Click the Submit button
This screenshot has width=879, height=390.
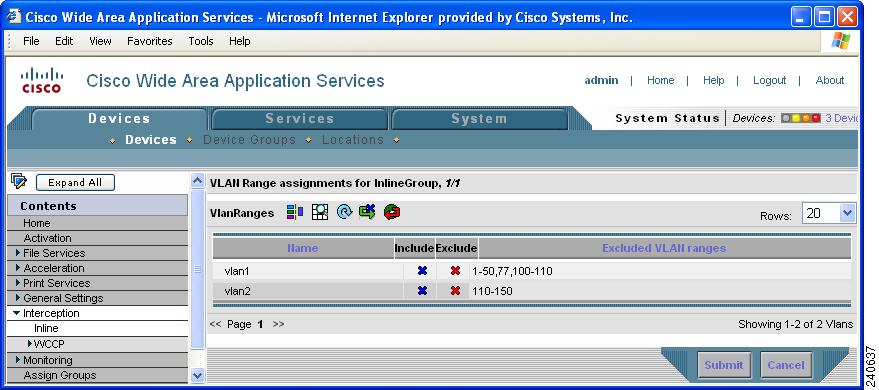[723, 365]
